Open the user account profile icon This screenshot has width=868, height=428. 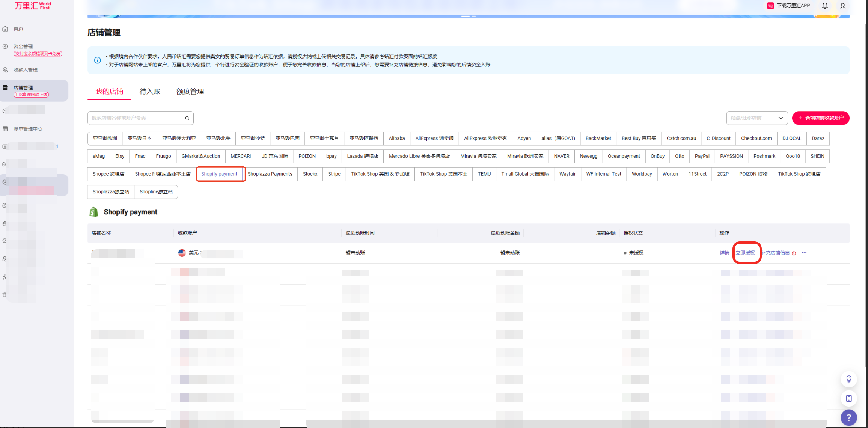[x=843, y=6]
